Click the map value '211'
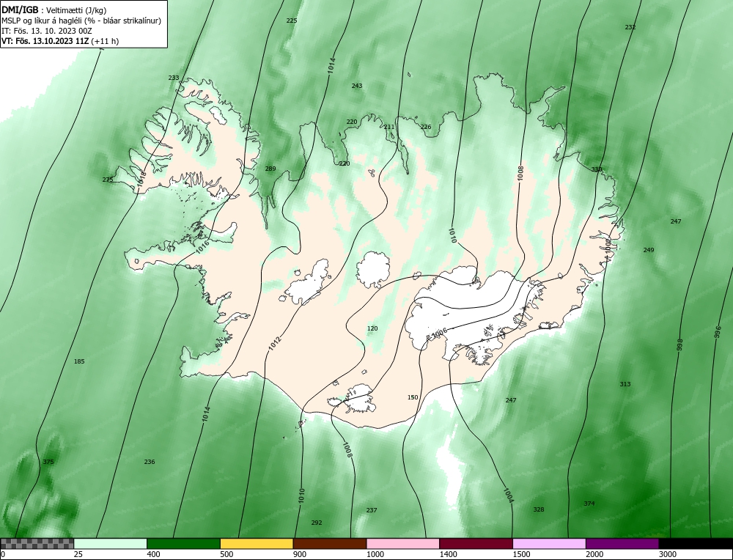This screenshot has height=560, width=733. coord(389,127)
